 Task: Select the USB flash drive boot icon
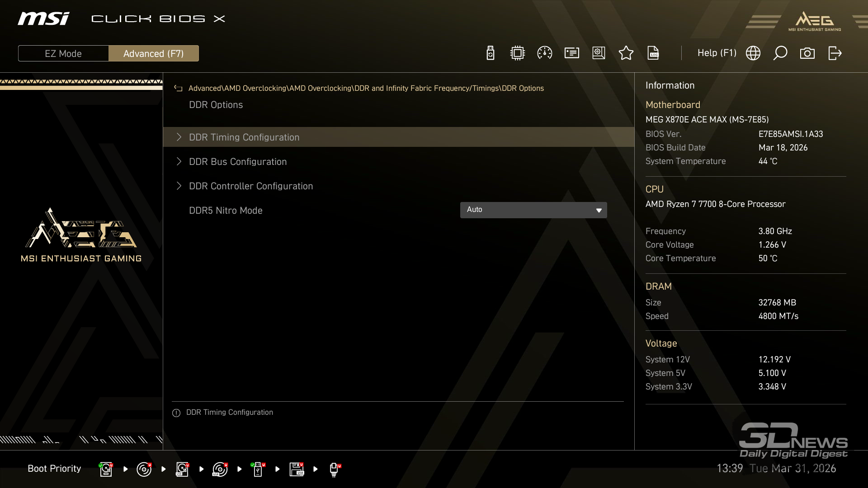click(258, 469)
